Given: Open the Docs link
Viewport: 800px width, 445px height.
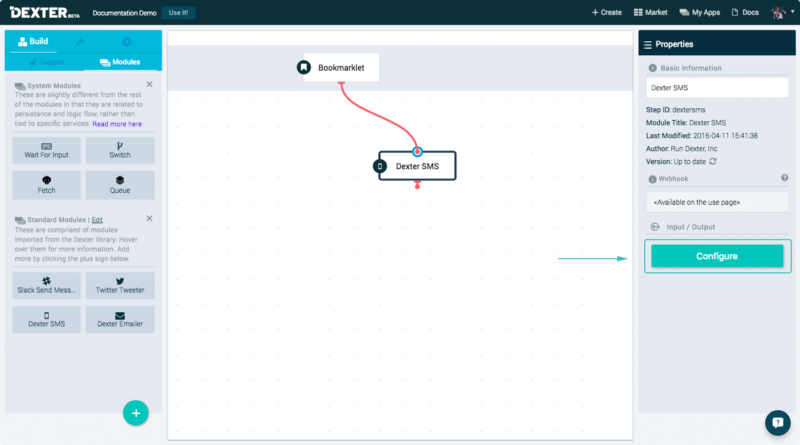Looking at the screenshot, I should pos(745,12).
